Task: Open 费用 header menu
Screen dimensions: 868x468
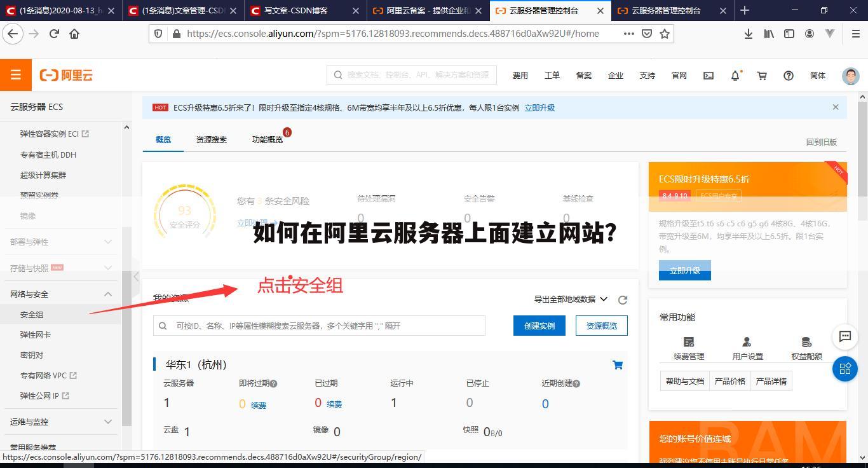Action: click(520, 75)
